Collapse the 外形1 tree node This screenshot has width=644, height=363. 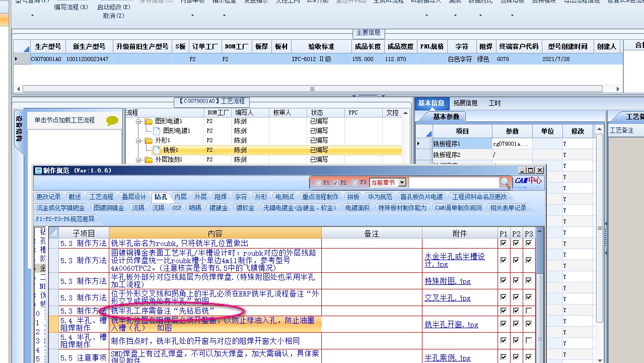[x=138, y=140]
